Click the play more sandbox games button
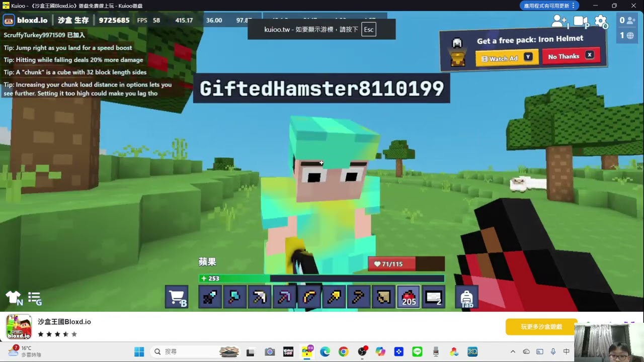Screen dimensions: 644x362 coord(541,327)
